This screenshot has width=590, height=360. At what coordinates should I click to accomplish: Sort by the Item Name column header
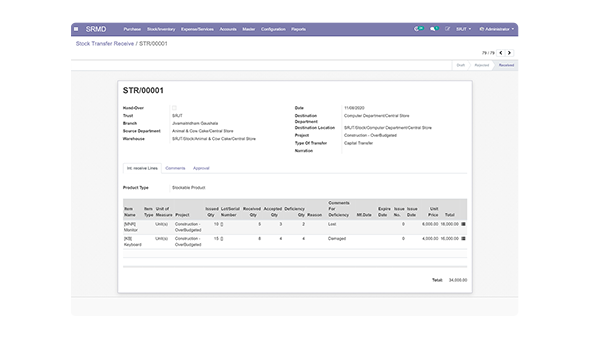pos(130,212)
